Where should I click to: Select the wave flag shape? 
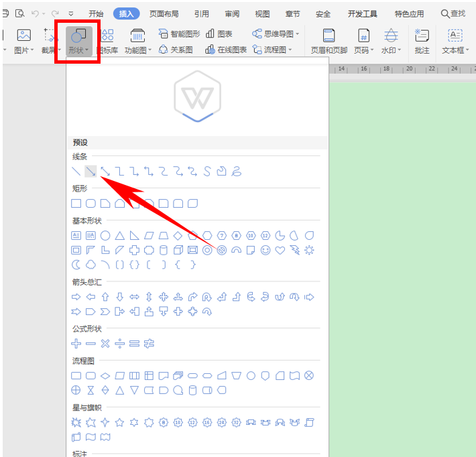(91, 437)
